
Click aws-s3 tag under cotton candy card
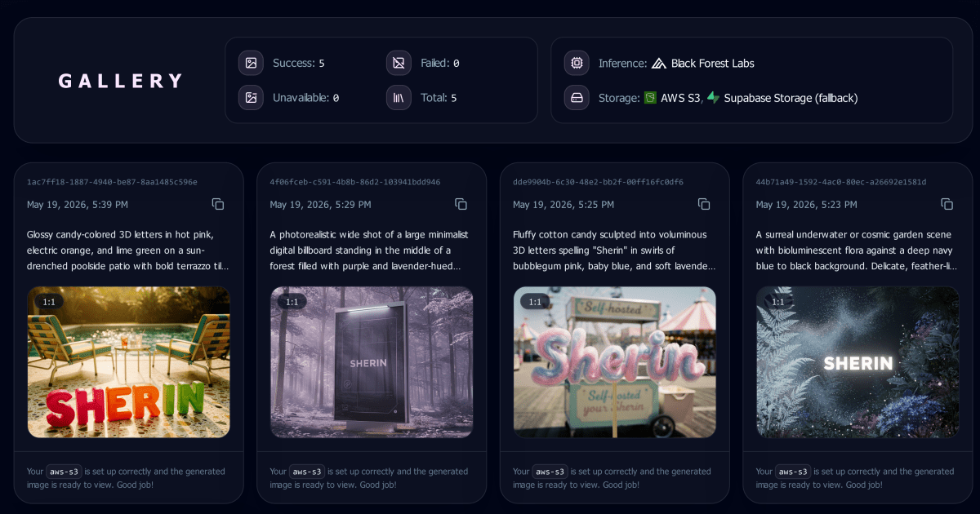tap(550, 472)
